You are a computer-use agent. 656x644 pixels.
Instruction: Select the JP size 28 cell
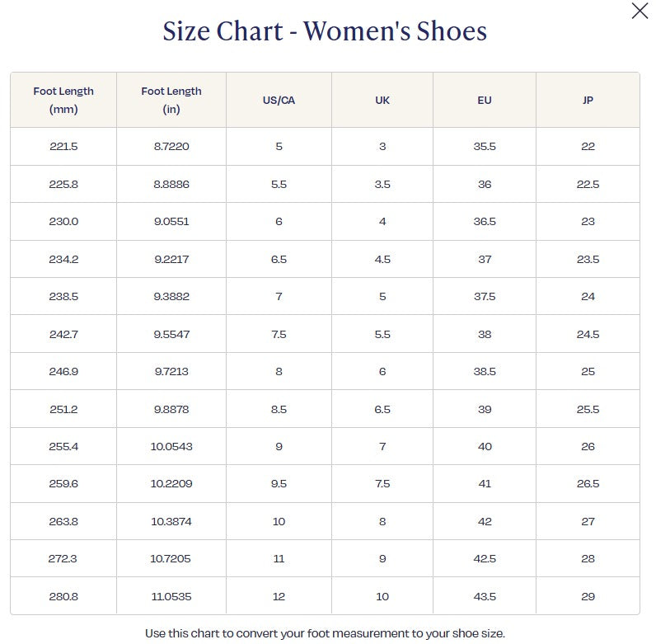click(x=588, y=559)
